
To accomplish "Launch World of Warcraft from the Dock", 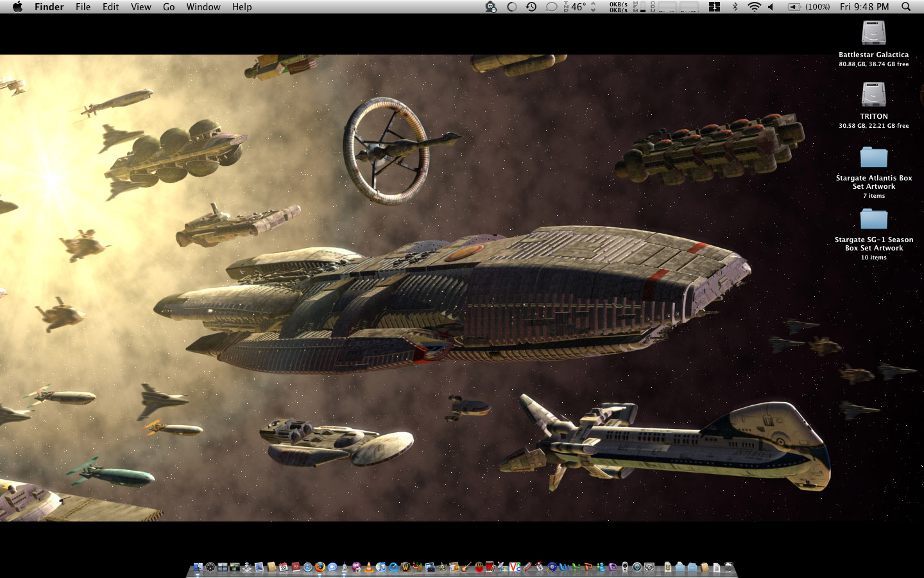I will point(406,567).
